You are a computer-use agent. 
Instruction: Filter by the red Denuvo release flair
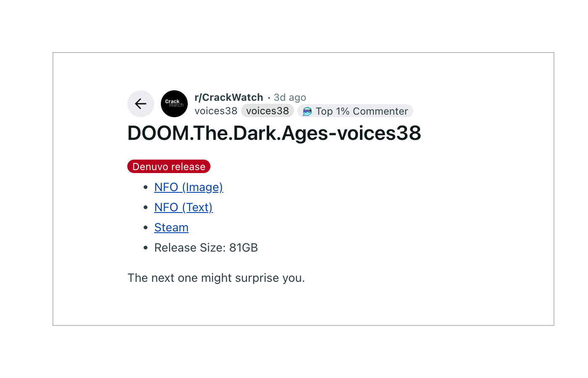[x=169, y=167]
